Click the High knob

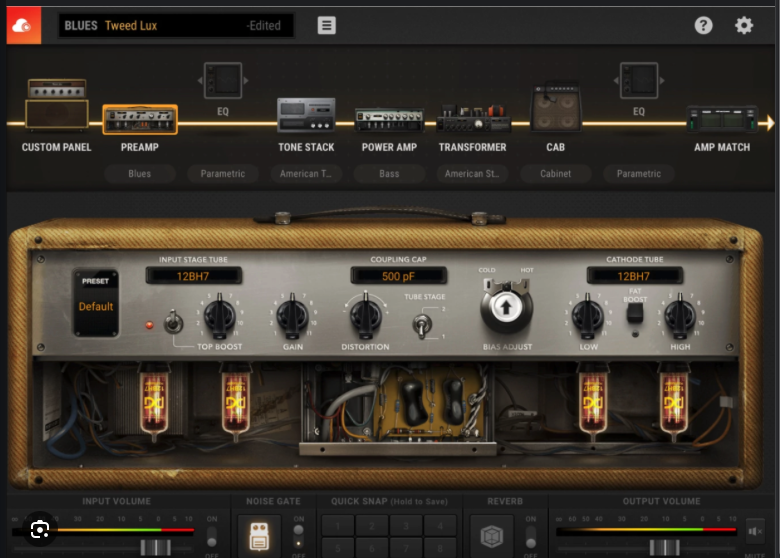[680, 317]
